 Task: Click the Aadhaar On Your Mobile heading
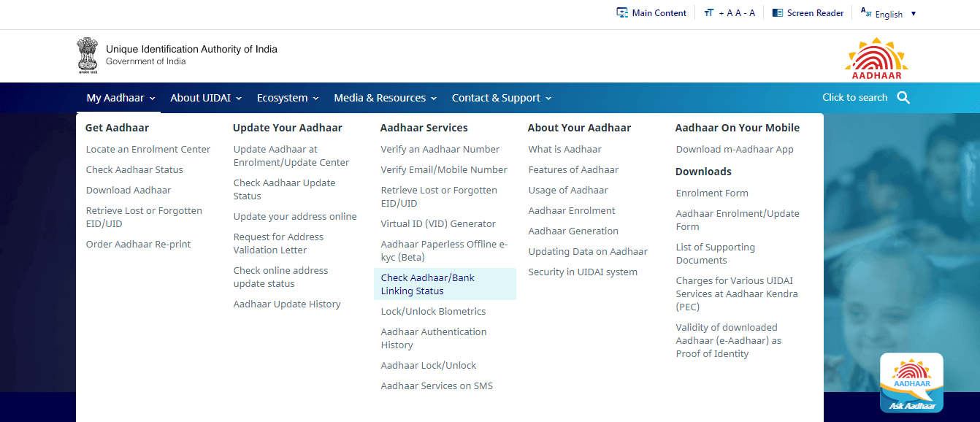pos(738,127)
